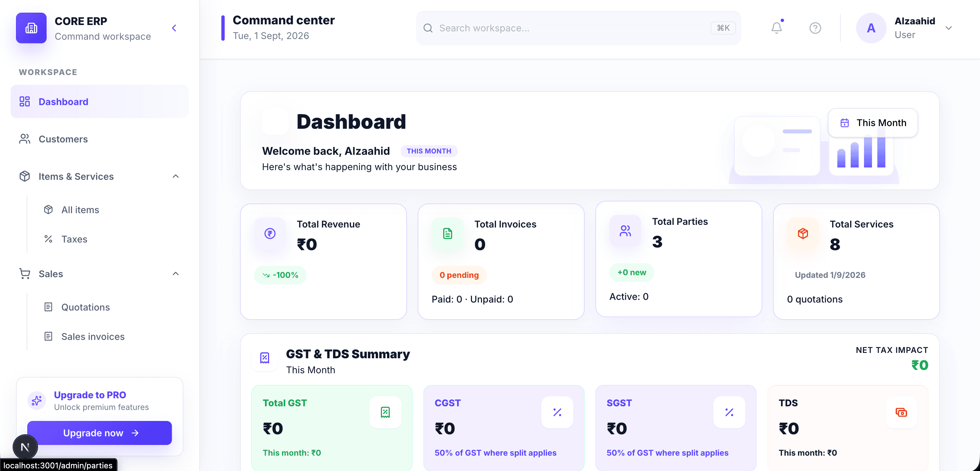Collapse the Sales group chevron
Viewport: 980px width, 471px height.
(x=175, y=274)
